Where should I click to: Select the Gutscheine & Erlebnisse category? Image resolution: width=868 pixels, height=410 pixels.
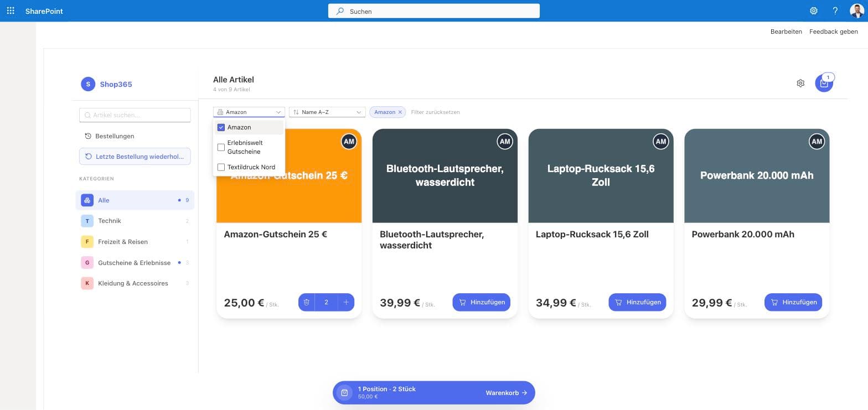pyautogui.click(x=135, y=263)
